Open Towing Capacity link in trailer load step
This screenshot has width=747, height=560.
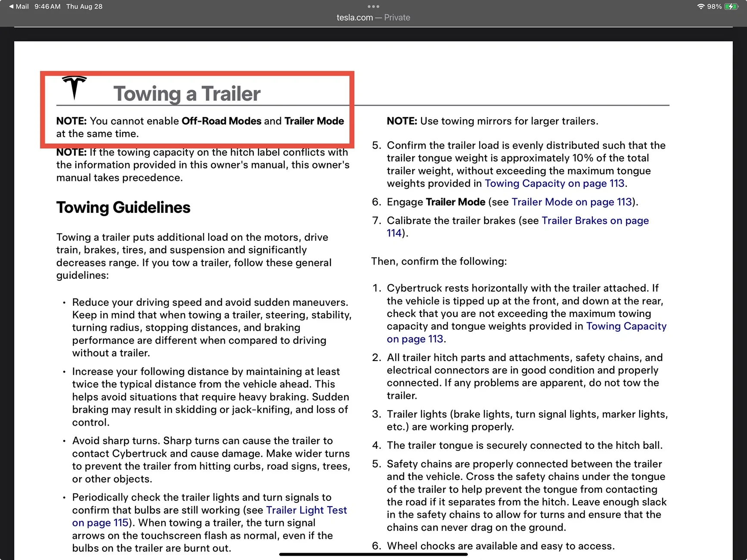[555, 184]
